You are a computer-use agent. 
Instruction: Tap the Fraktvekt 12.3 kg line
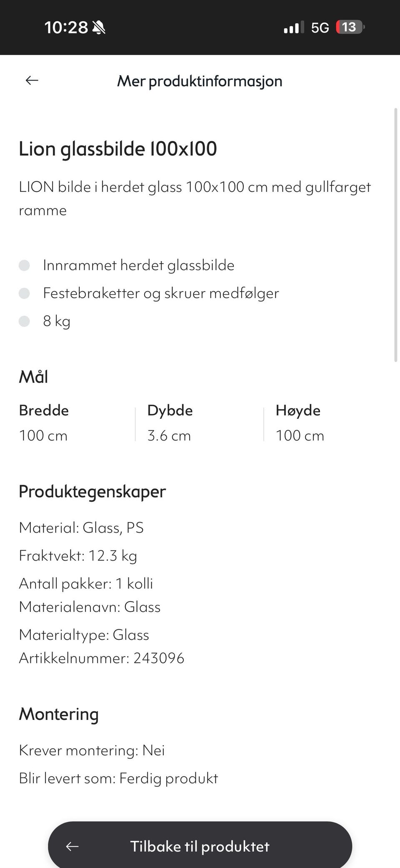click(x=77, y=555)
